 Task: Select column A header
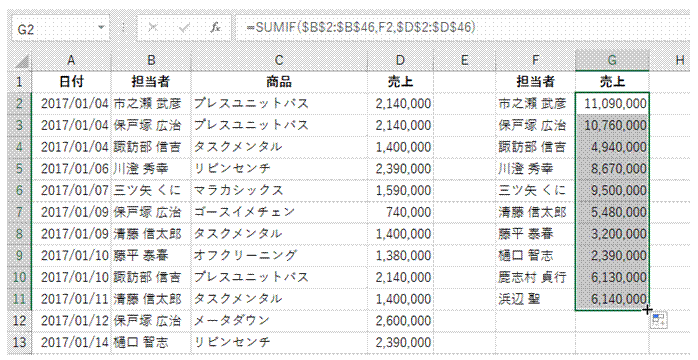(71, 61)
